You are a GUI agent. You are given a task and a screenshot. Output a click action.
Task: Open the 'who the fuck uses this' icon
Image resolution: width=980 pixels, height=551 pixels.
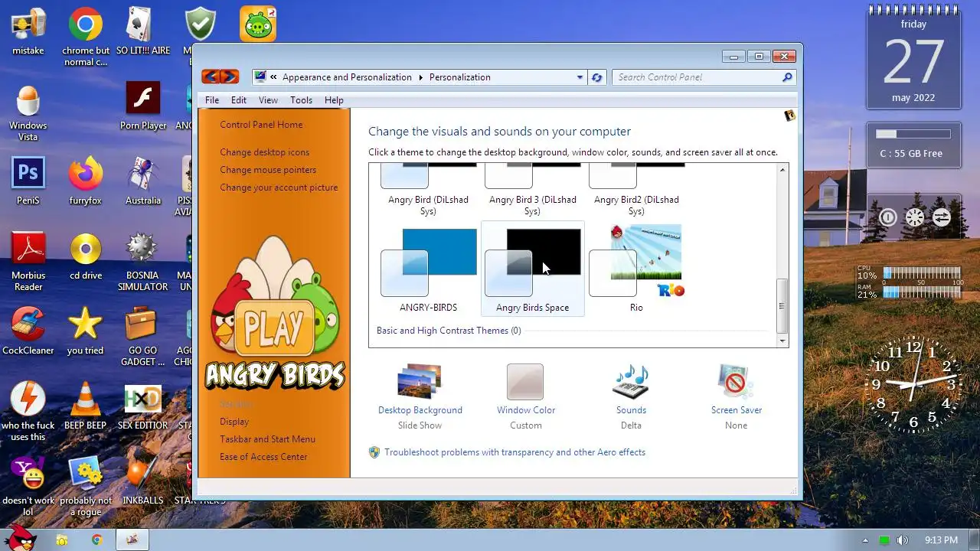(x=28, y=412)
